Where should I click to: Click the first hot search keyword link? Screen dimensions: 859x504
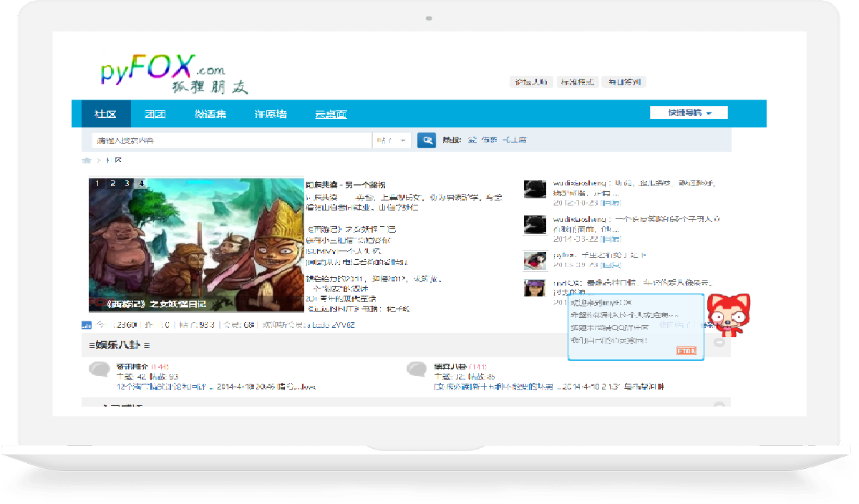click(x=472, y=140)
